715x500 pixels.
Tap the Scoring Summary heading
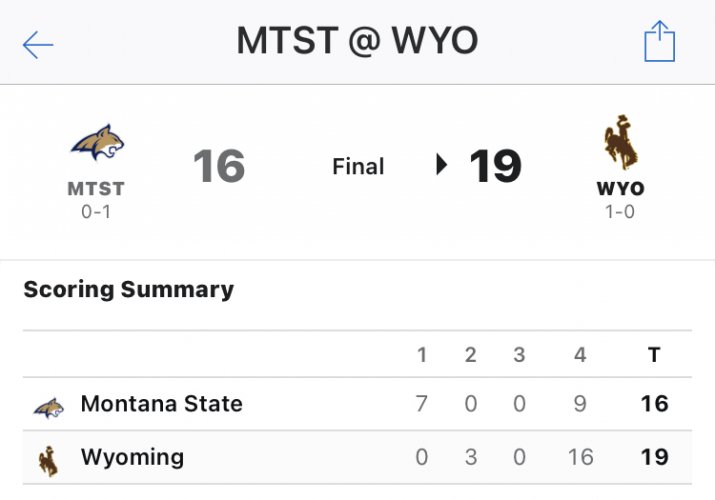129,290
